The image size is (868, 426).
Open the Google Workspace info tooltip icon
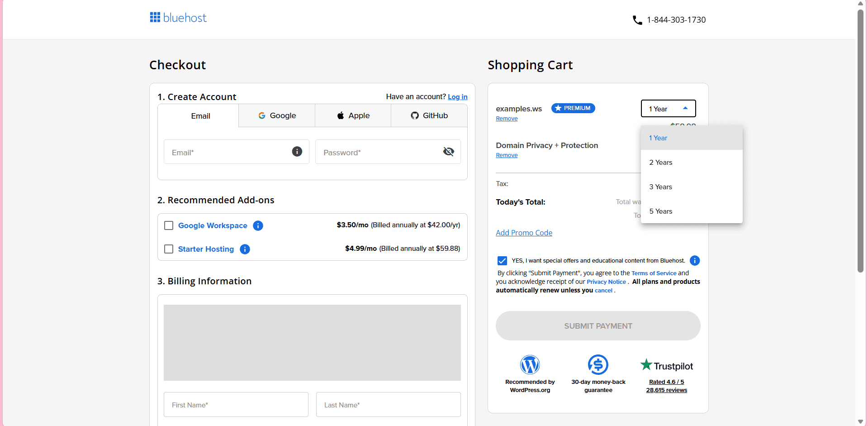coord(258,225)
